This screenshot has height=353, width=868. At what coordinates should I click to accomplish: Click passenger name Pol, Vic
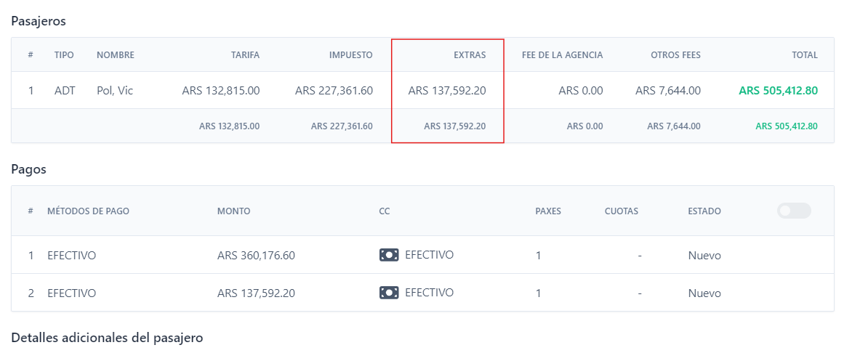pos(115,91)
